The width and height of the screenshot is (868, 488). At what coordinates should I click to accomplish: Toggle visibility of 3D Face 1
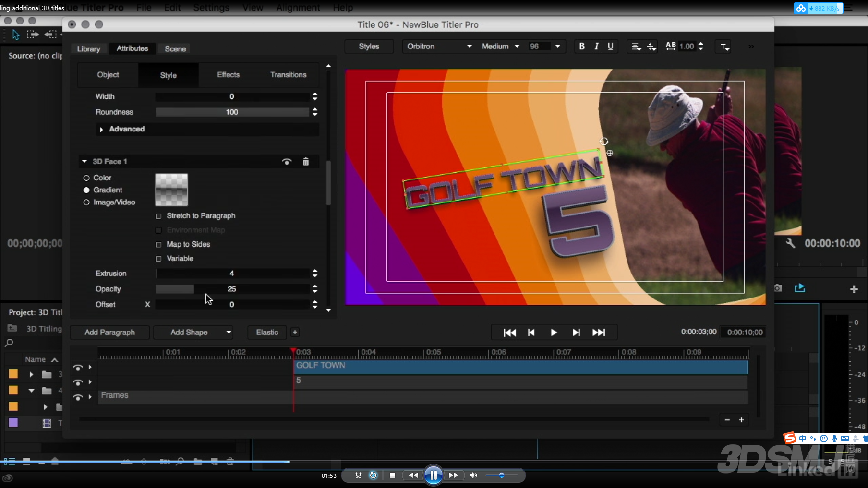point(287,162)
